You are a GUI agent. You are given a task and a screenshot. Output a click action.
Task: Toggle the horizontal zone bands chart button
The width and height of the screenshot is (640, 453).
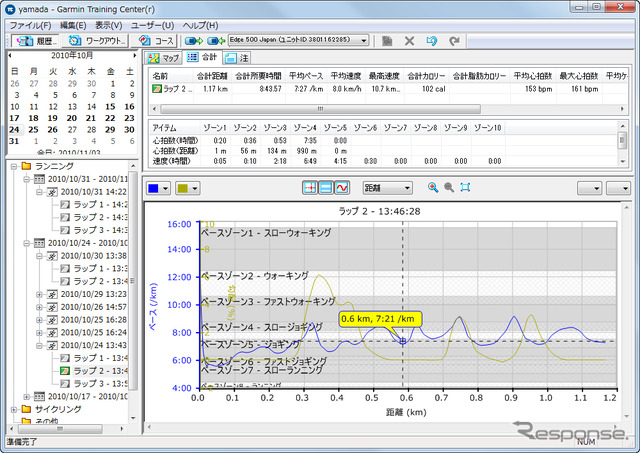tap(326, 188)
